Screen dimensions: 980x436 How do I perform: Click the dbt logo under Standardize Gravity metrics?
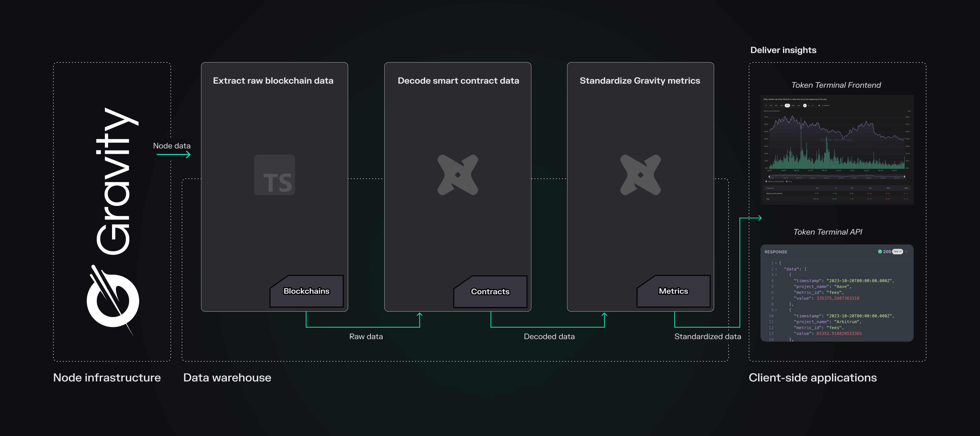[640, 175]
